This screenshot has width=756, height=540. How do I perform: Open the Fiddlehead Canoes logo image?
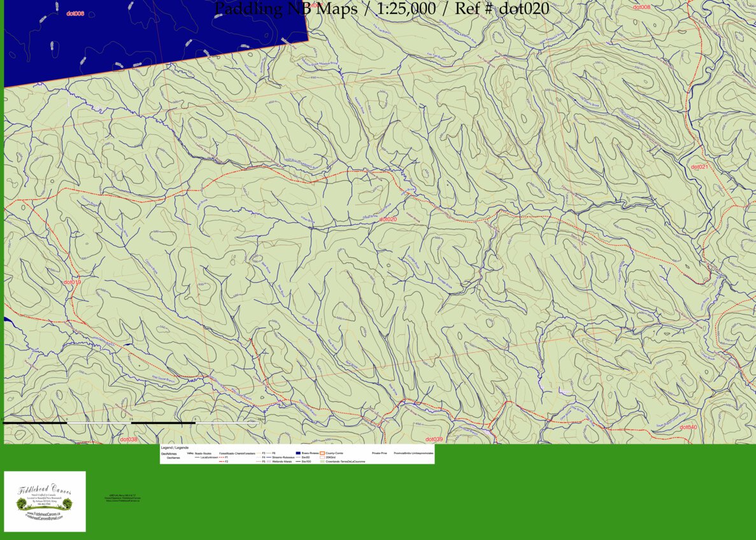pyautogui.click(x=45, y=501)
